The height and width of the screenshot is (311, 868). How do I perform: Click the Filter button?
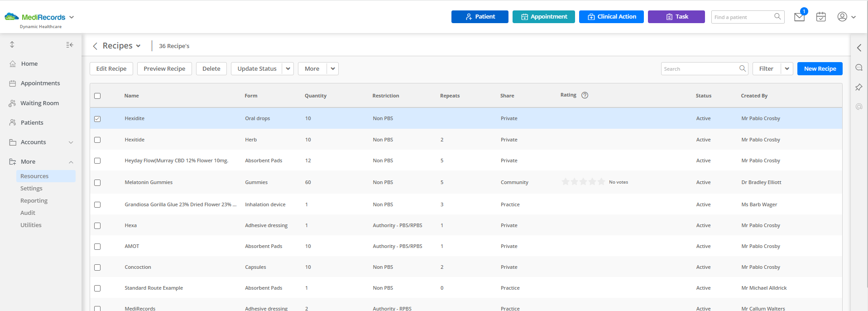coord(767,68)
